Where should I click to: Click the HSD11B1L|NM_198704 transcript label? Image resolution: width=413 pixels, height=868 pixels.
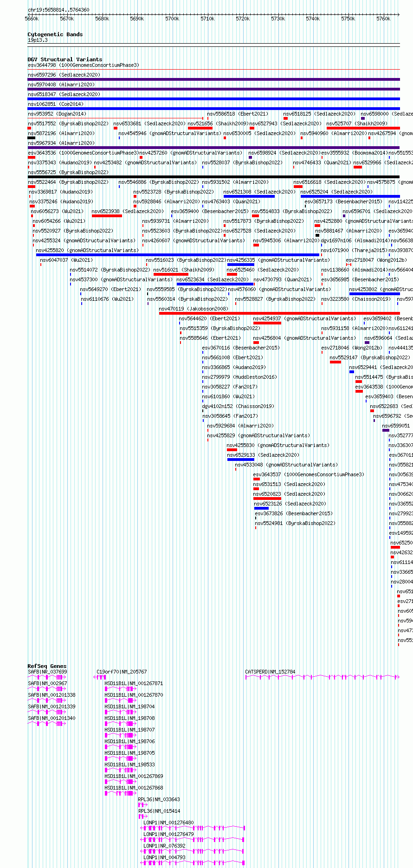point(129,706)
